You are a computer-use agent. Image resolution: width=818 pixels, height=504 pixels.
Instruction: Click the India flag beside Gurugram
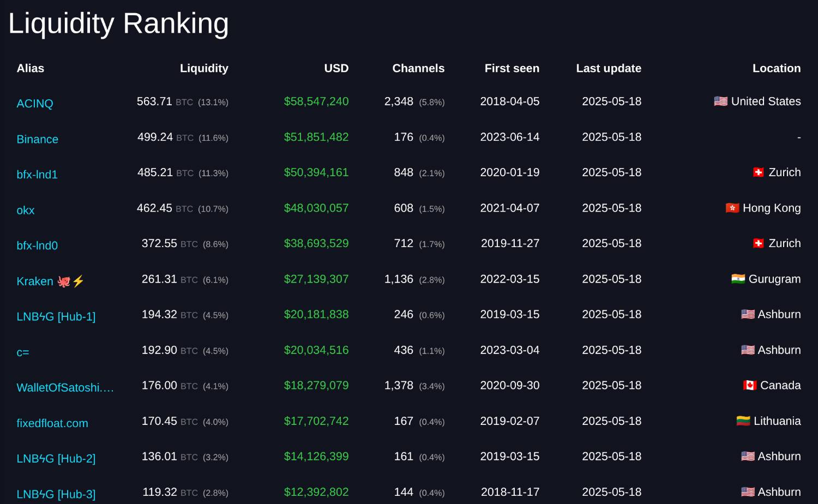738,279
